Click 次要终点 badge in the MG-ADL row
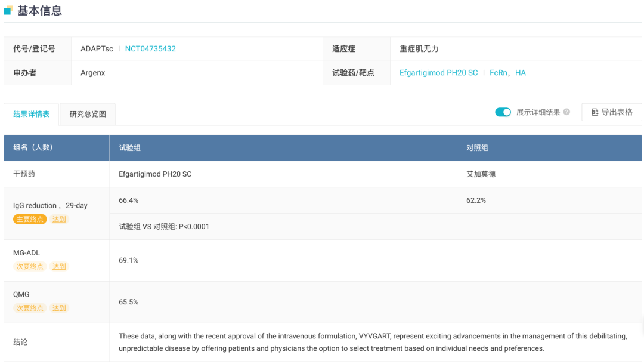Image resolution: width=644 pixels, height=364 pixels. click(x=30, y=266)
